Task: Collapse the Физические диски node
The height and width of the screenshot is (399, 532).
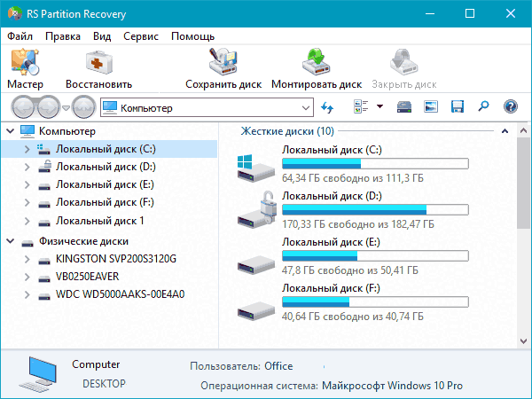Action: [x=11, y=241]
